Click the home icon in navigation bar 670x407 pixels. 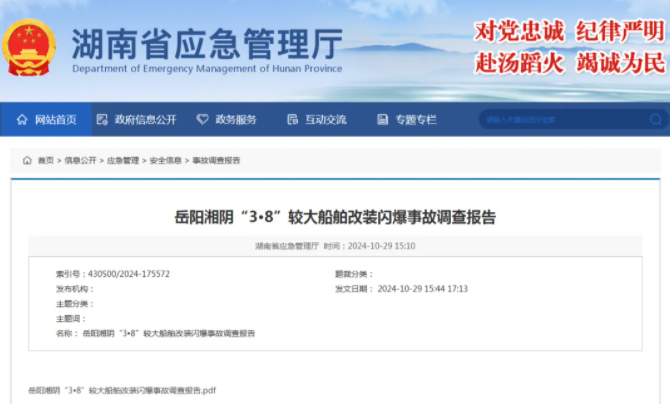[x=22, y=120]
